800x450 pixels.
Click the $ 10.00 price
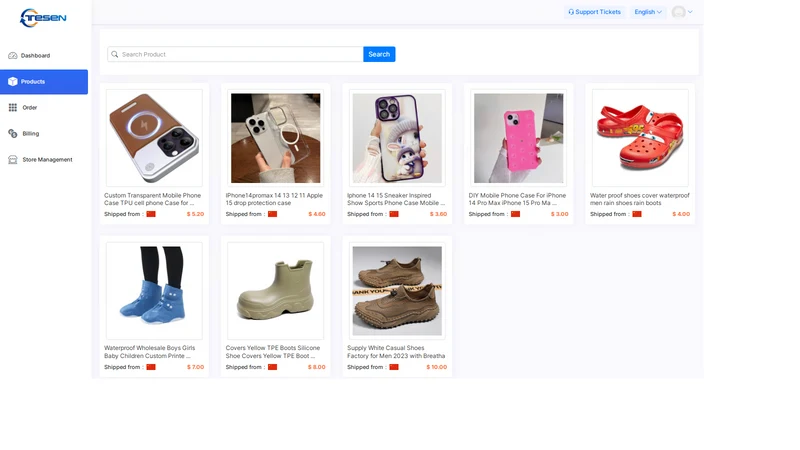pyautogui.click(x=436, y=367)
